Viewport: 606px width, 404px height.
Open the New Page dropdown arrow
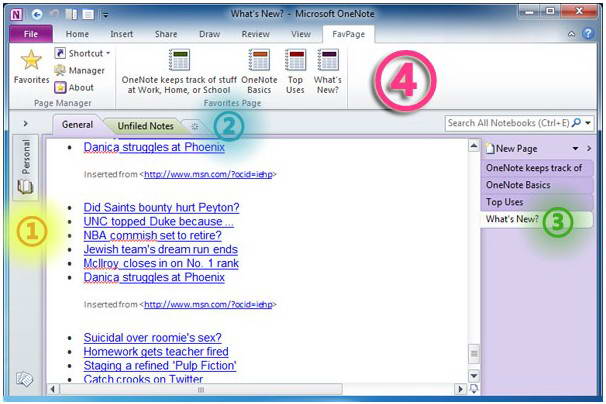pyautogui.click(x=575, y=149)
